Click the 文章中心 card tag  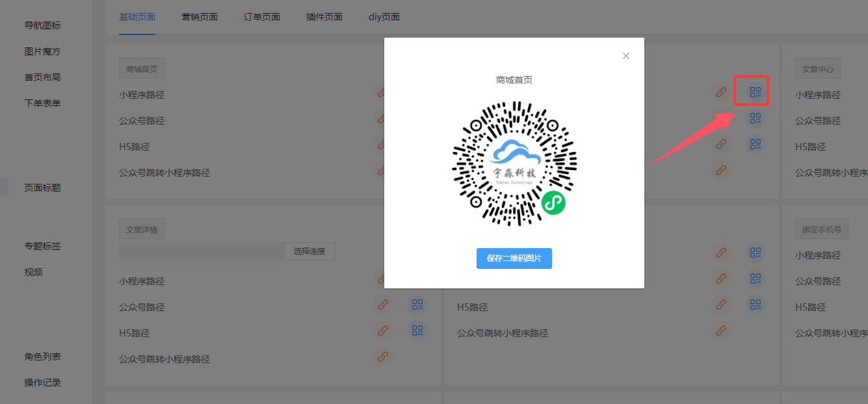(x=818, y=69)
